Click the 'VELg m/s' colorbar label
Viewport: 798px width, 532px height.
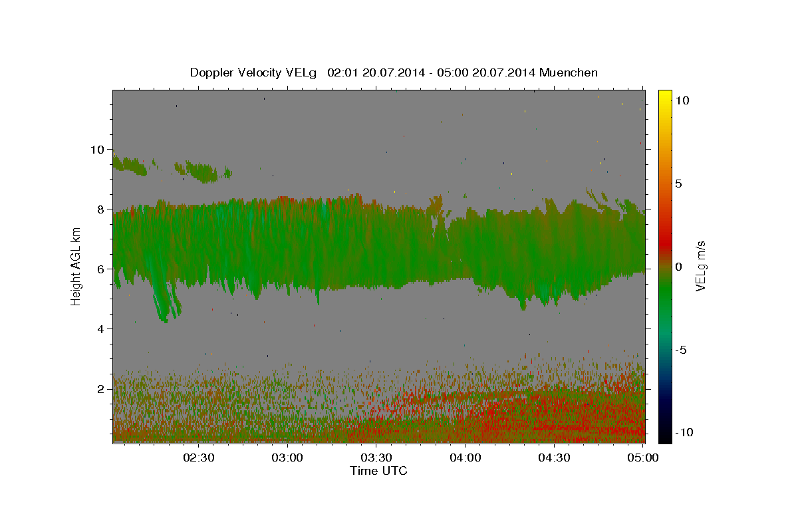[700, 266]
